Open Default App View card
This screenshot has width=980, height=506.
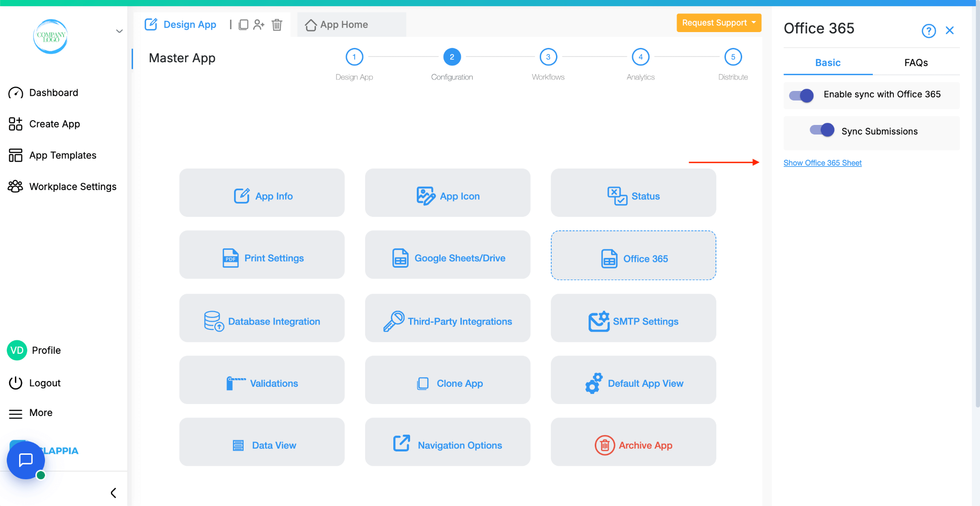click(633, 380)
